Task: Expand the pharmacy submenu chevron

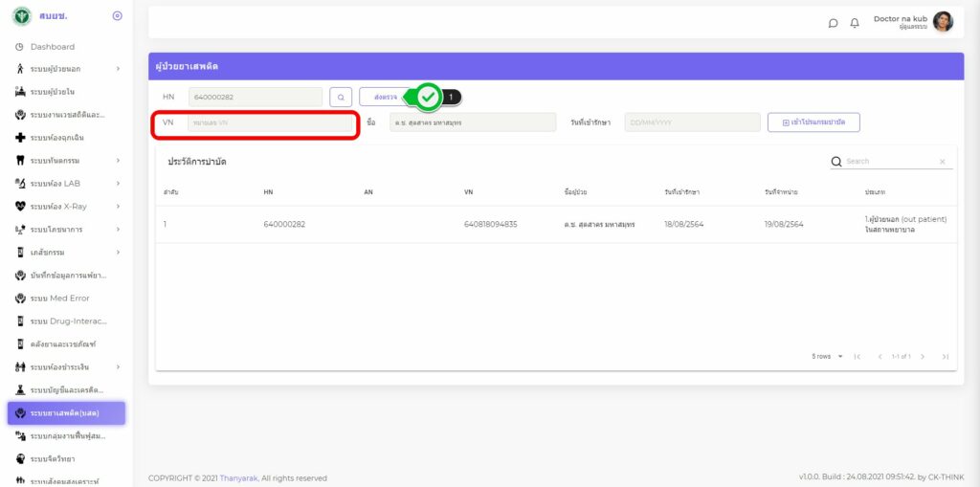Action: click(118, 253)
